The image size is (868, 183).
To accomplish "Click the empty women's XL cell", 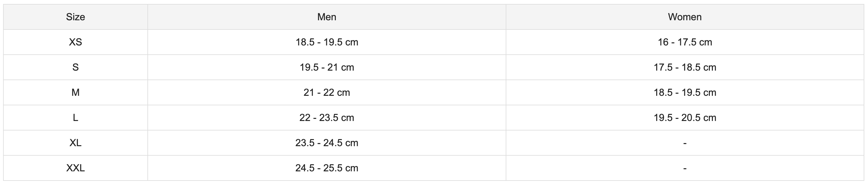I will (685, 143).
